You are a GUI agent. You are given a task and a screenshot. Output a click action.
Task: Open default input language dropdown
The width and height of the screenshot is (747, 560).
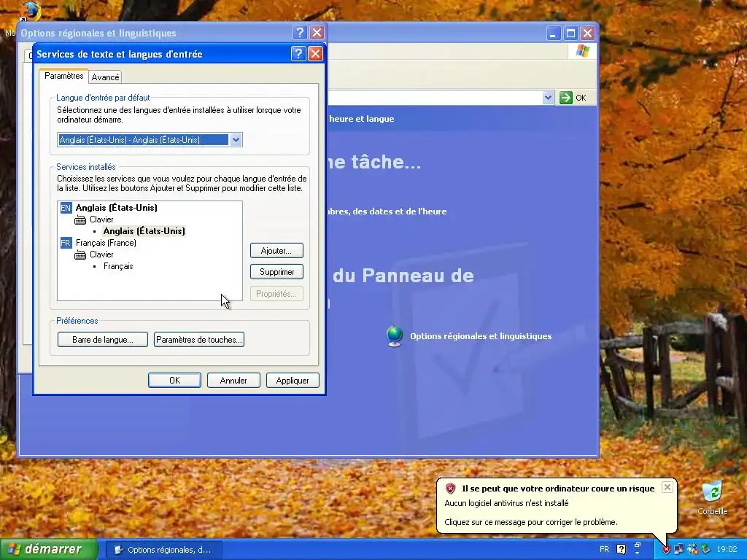tap(236, 139)
